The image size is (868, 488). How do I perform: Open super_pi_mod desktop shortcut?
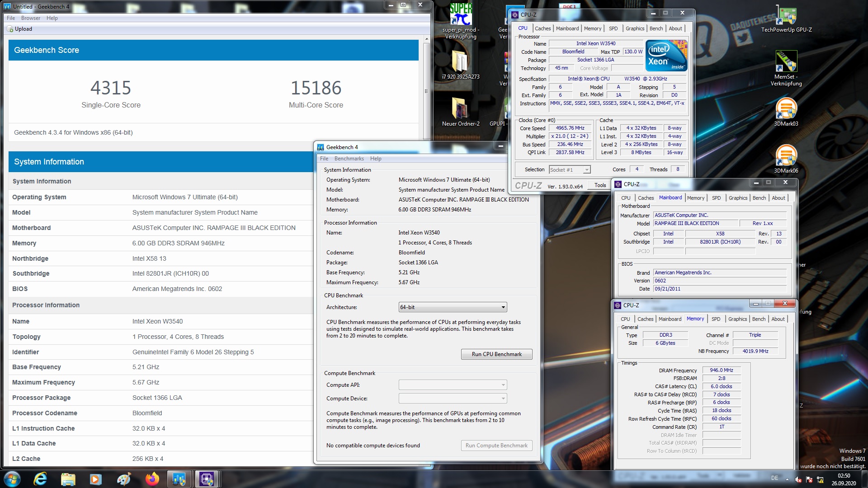461,20
